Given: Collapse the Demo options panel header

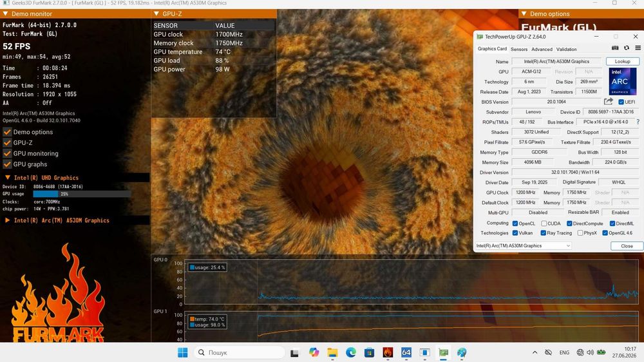Looking at the screenshot, I should pos(524,14).
